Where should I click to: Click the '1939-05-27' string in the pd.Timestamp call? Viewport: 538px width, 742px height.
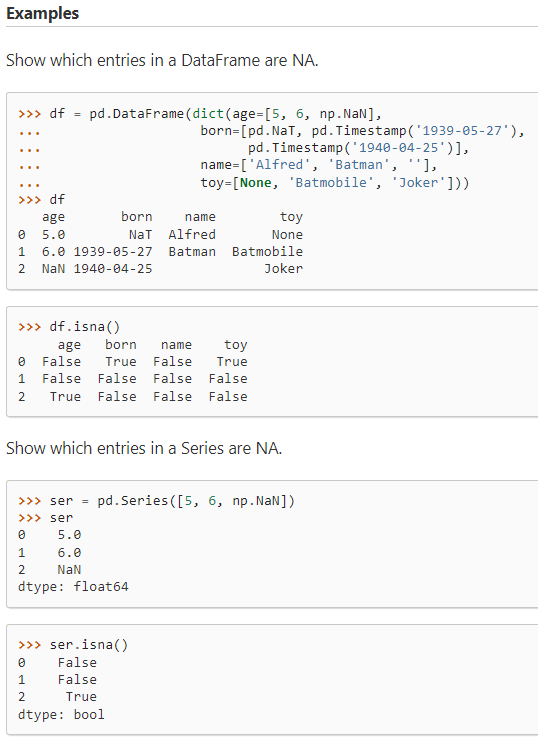462,131
